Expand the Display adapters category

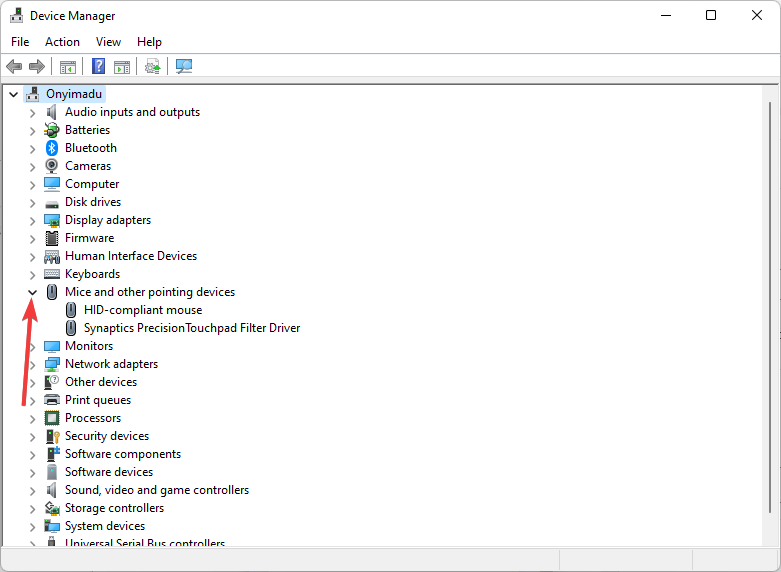32,220
